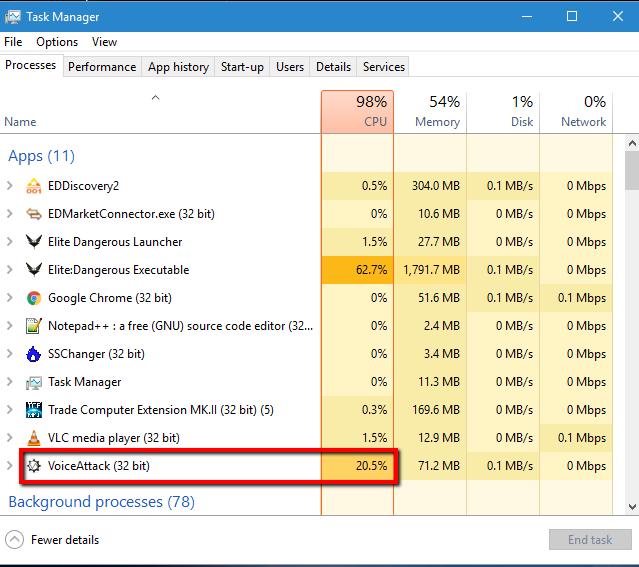Switch to the Performance tab
This screenshot has height=567, width=639.
pos(102,67)
